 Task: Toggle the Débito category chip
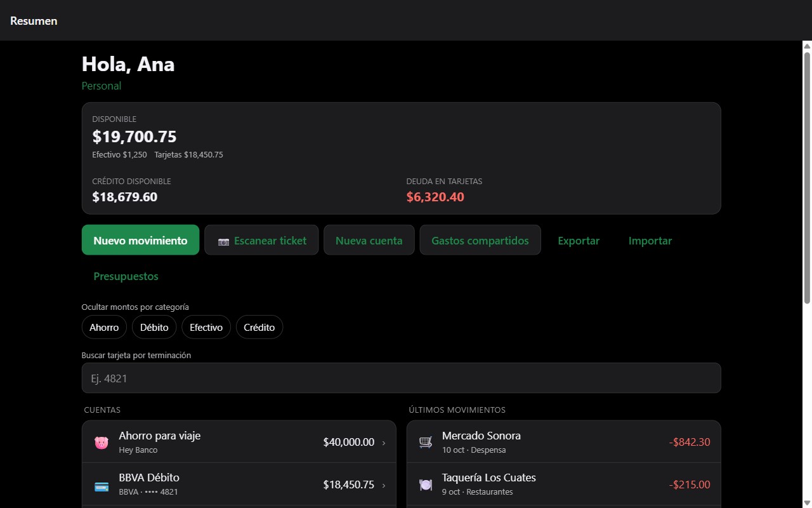coord(154,327)
